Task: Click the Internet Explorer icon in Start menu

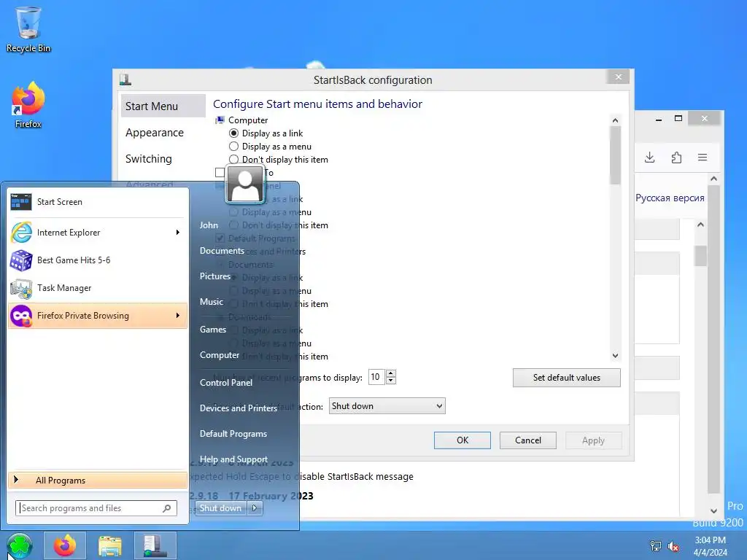Action: click(x=21, y=233)
